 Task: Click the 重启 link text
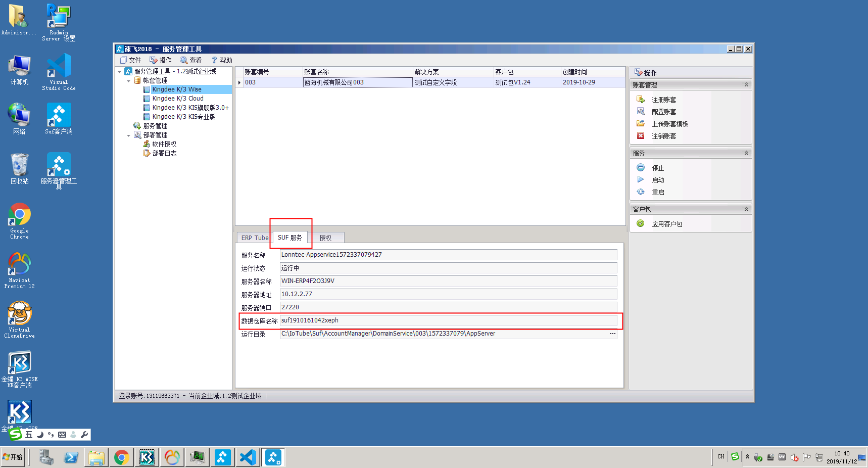658,193
